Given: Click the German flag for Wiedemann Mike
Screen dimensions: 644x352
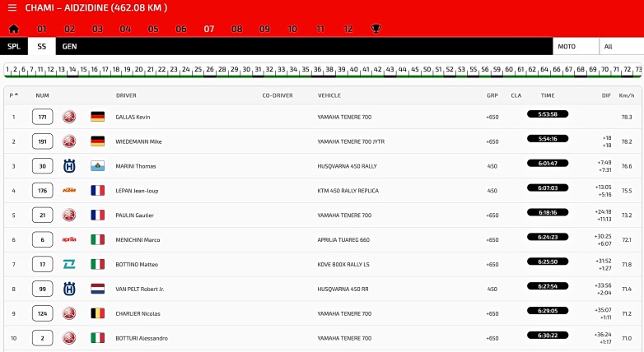Looking at the screenshot, I should tap(97, 141).
